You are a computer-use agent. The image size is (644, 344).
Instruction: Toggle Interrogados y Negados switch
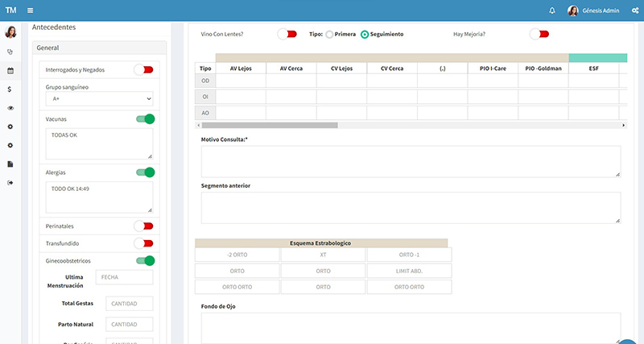(144, 70)
